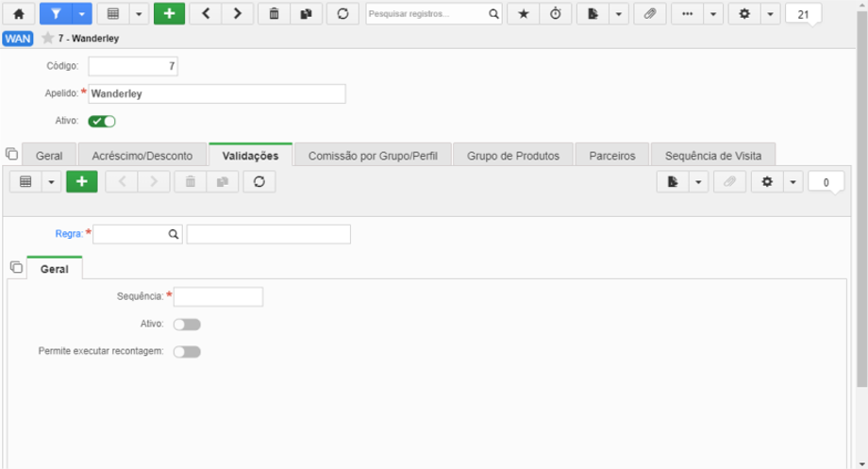
Task: Go to previous record in top toolbar
Action: pyautogui.click(x=206, y=14)
